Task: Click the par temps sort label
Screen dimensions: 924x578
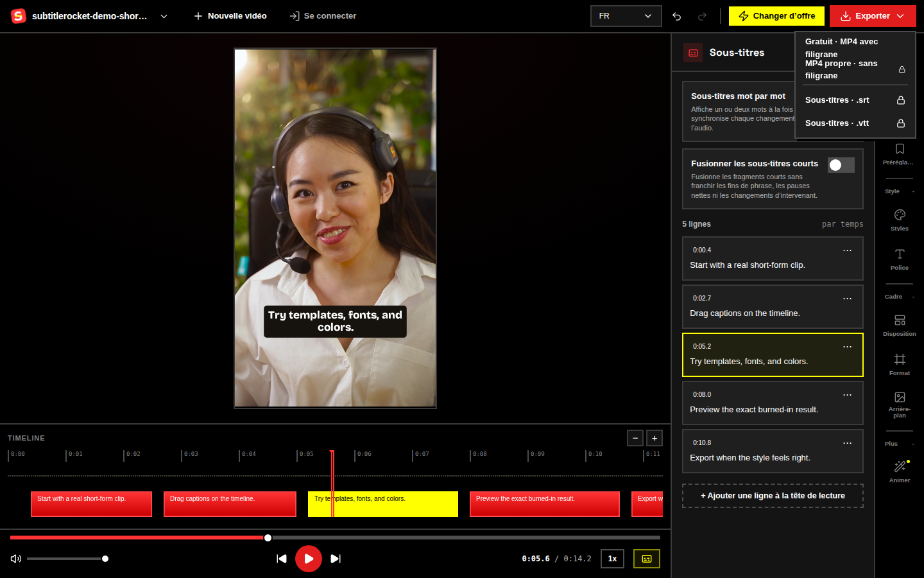Action: tap(843, 224)
